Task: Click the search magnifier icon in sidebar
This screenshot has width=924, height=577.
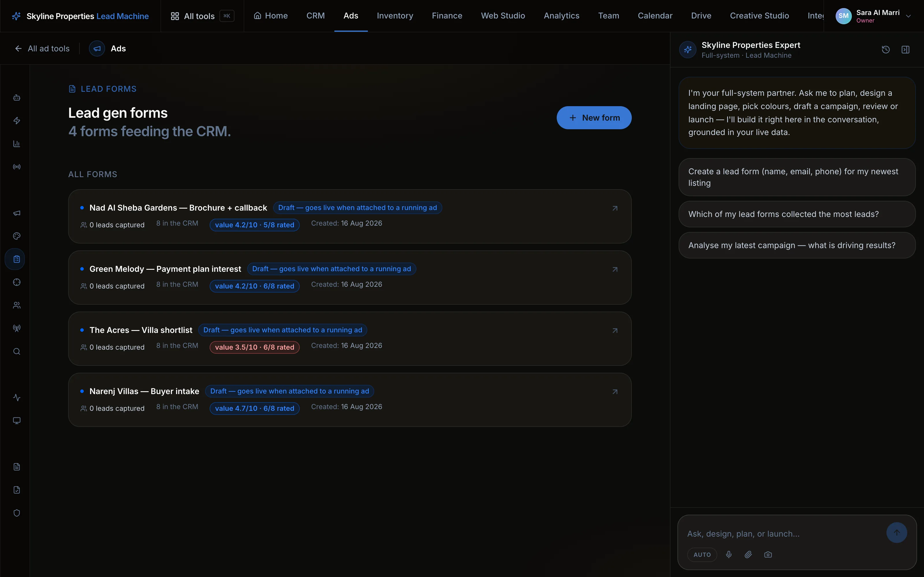Action: (x=16, y=351)
